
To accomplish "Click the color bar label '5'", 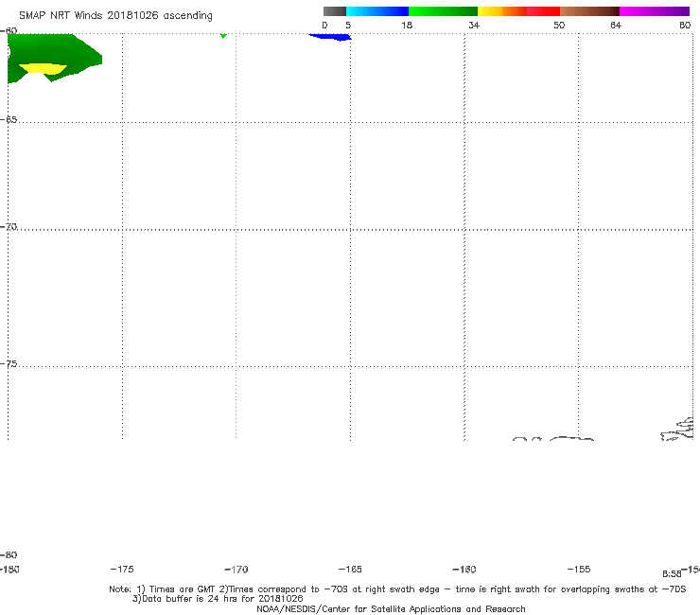I will tap(348, 25).
